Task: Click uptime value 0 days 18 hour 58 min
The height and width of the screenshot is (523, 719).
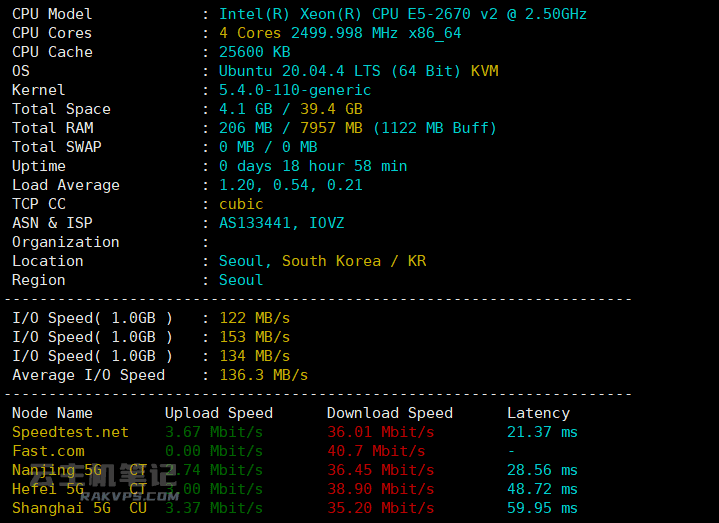Action: pos(313,166)
